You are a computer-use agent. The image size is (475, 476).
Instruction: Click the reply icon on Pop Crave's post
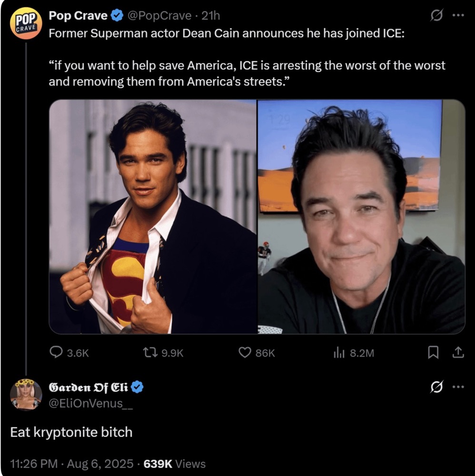(x=56, y=352)
